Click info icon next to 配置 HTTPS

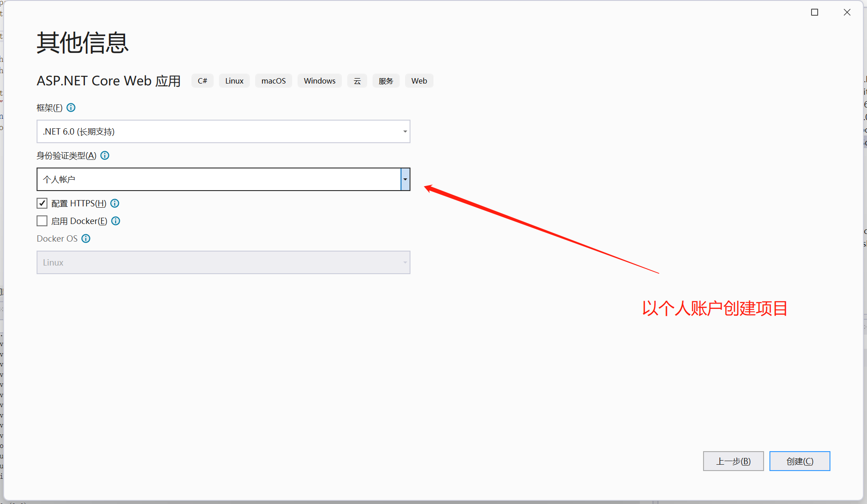pos(115,203)
